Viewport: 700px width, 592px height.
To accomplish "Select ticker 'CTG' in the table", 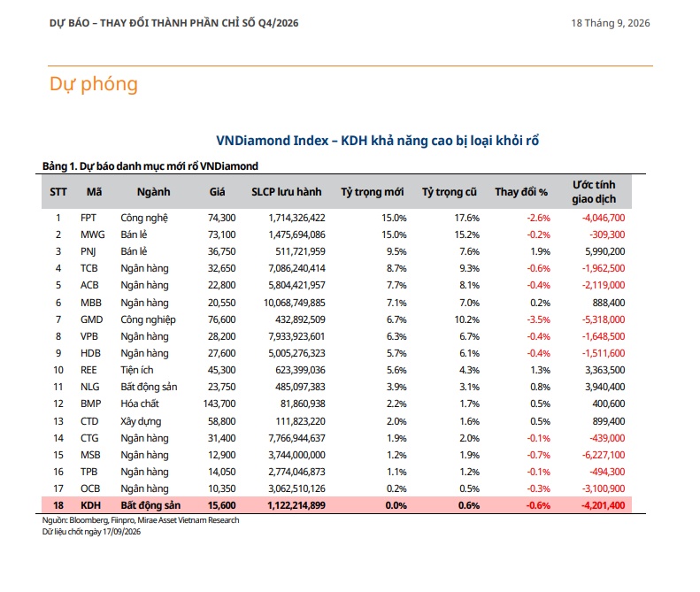I will [89, 438].
